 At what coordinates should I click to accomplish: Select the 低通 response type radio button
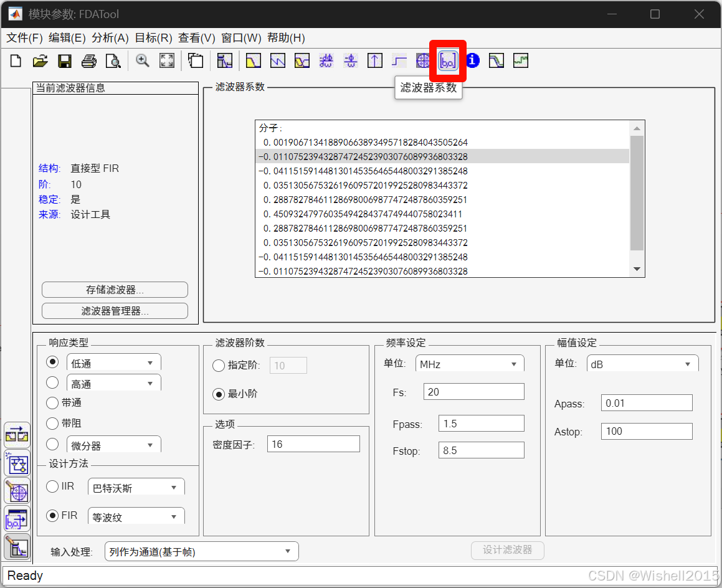(52, 362)
